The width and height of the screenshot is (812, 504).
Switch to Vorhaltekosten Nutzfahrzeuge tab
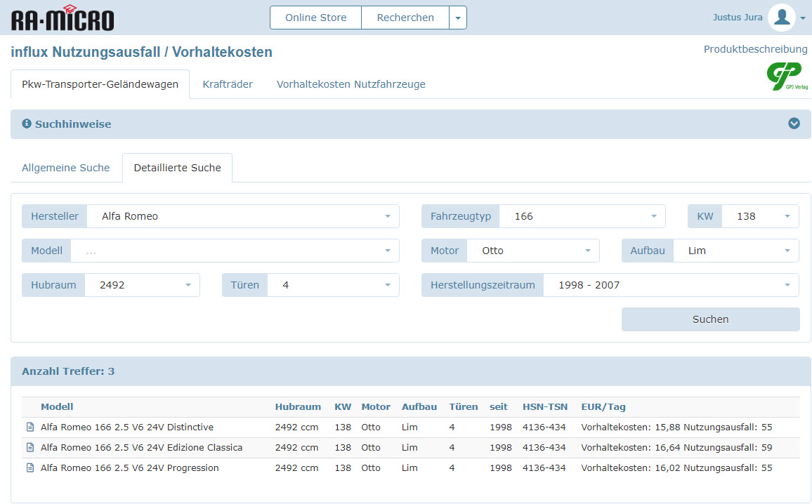351,84
